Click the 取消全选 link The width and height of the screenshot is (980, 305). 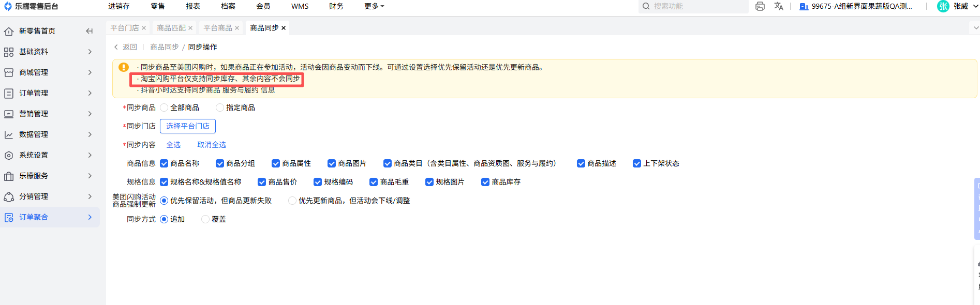tap(212, 145)
